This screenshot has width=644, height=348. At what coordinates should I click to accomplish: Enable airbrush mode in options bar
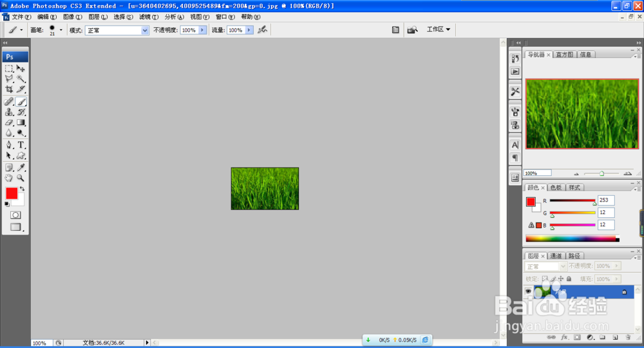pos(262,30)
